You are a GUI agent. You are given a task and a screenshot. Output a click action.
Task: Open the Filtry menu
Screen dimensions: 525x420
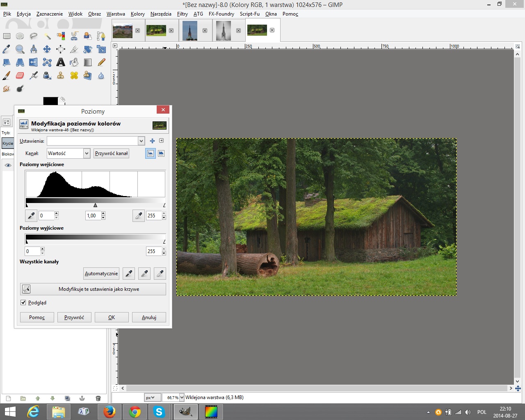coord(182,14)
